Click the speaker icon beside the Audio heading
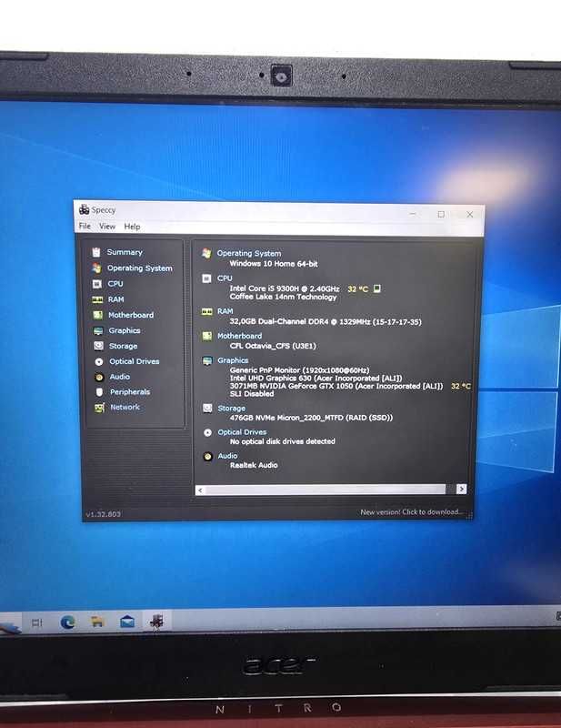Screen dimensions: 561x728 (208, 457)
